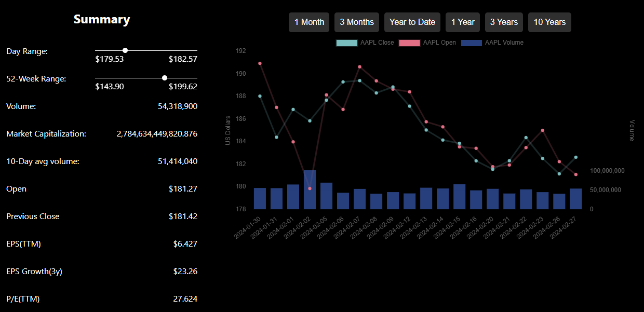644x312 pixels.
Task: Set chart range to 3 Years
Action: tap(504, 22)
